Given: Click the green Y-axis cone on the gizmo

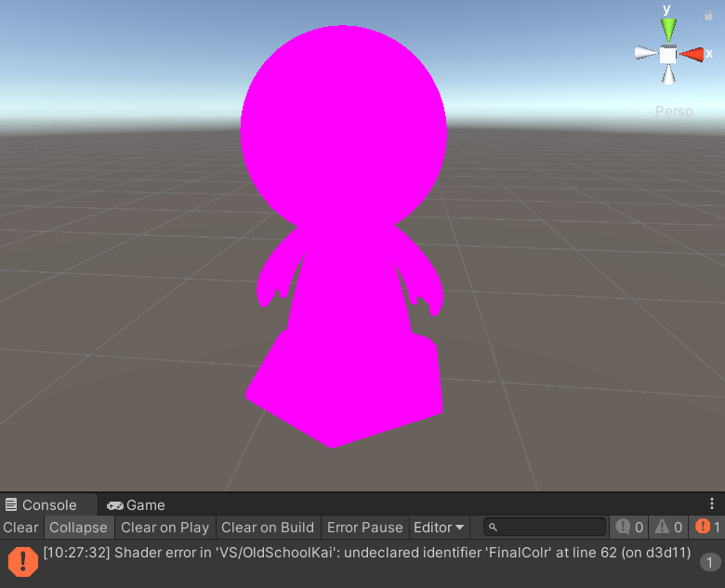Looking at the screenshot, I should point(667,28).
